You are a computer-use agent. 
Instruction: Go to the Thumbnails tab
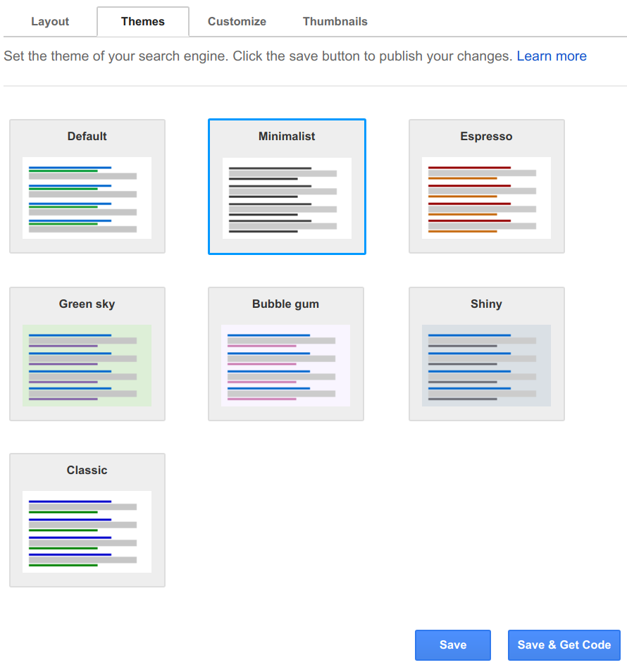[x=335, y=21]
